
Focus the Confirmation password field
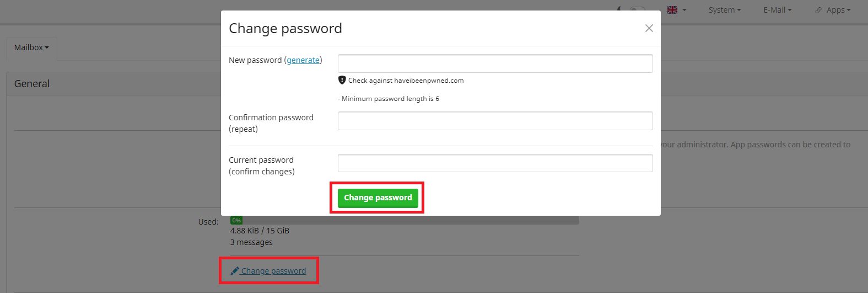point(495,121)
